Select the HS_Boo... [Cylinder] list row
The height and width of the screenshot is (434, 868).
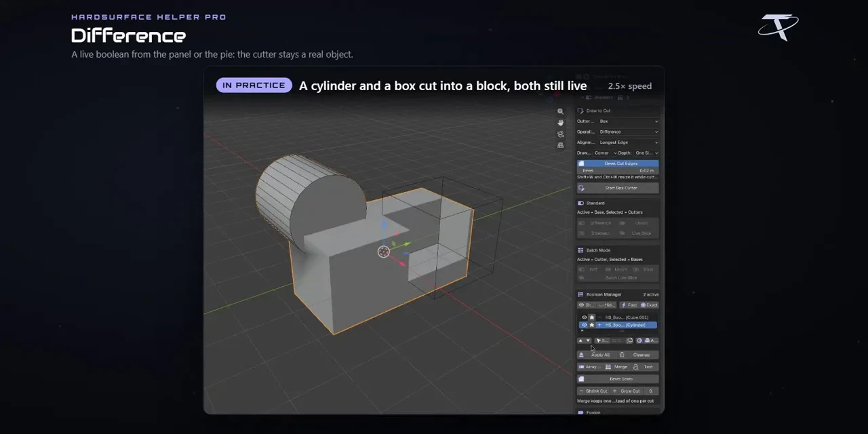tap(617, 325)
